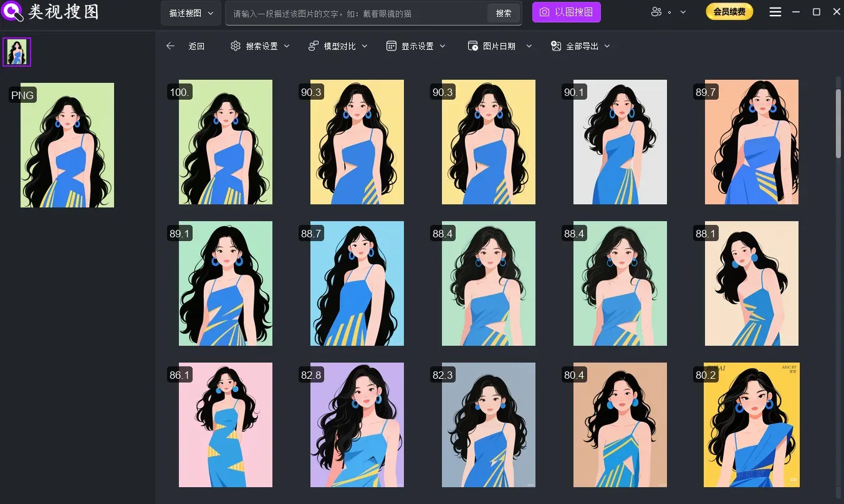Viewport: 844px width, 504px height.
Task: Click the model comparison (模型对比) icon
Action: pyautogui.click(x=313, y=45)
